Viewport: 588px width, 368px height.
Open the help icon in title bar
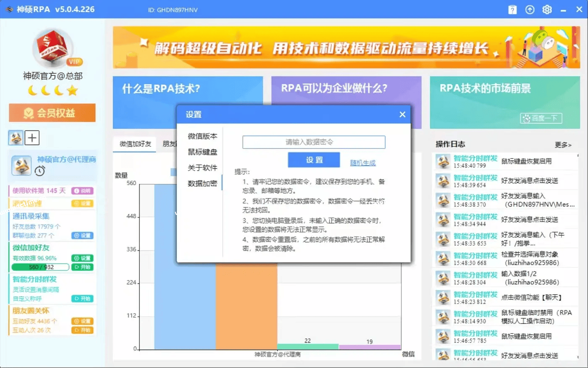[x=512, y=10]
